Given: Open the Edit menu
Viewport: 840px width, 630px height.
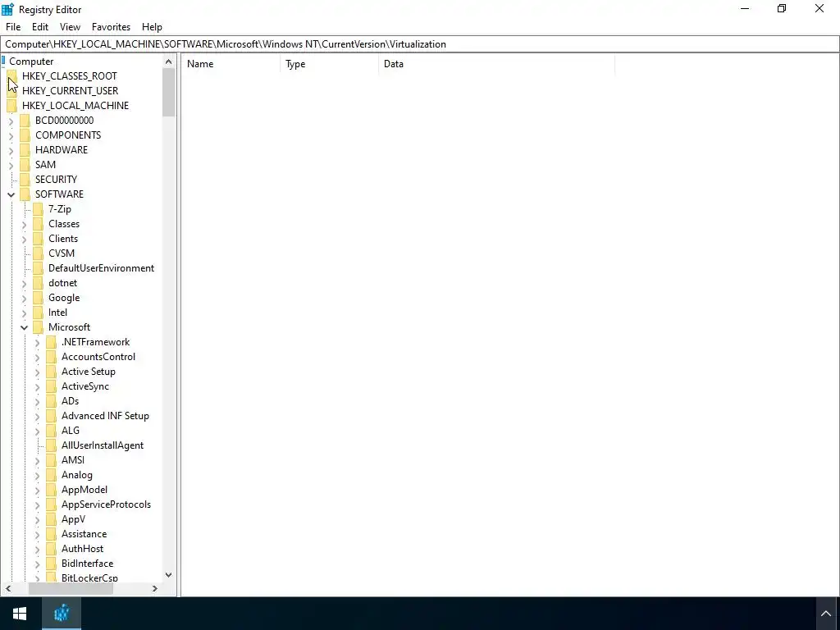Looking at the screenshot, I should tap(40, 27).
